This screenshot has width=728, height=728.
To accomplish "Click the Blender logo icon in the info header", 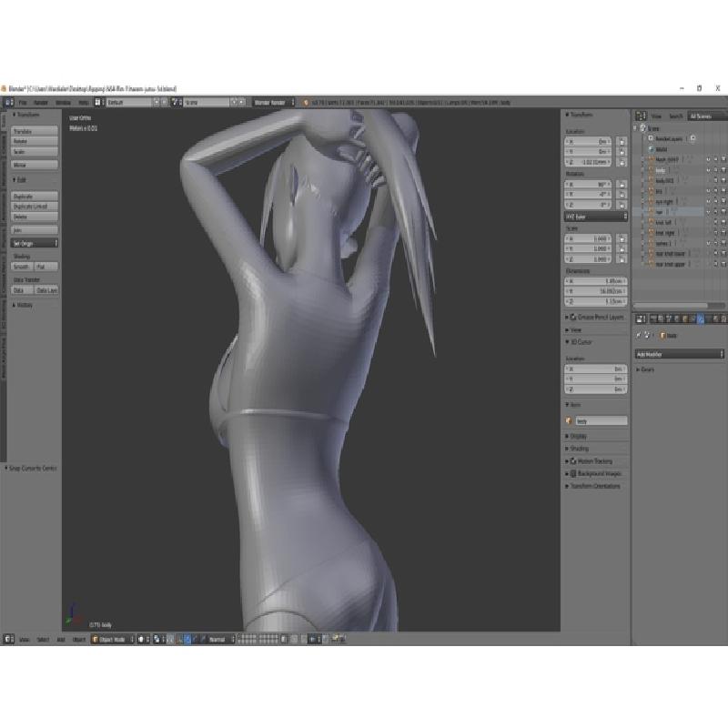I will tap(306, 103).
